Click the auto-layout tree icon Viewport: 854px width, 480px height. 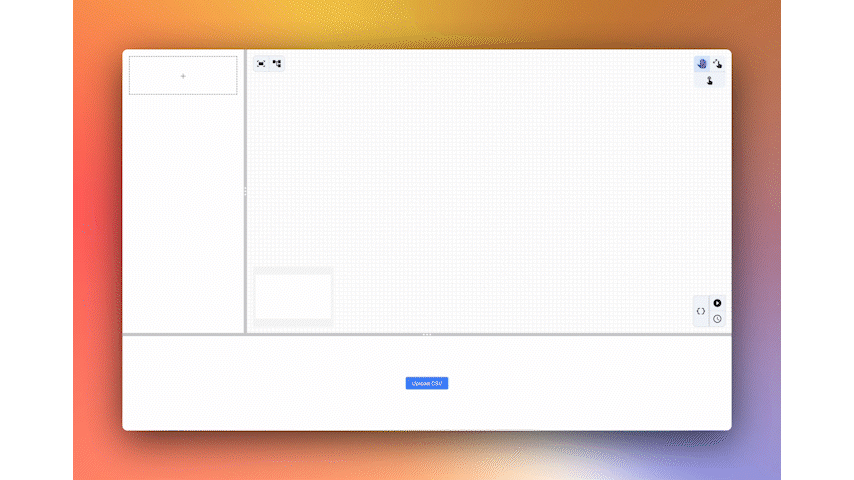coord(277,63)
